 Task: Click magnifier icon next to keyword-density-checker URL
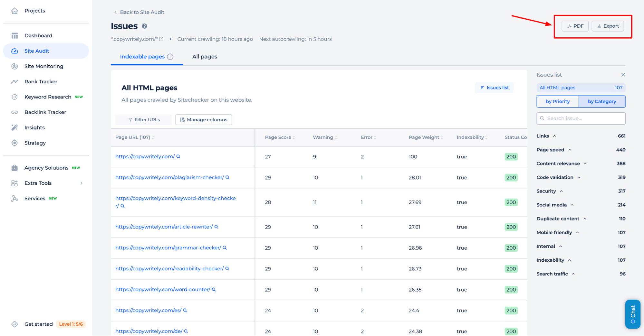122,206
